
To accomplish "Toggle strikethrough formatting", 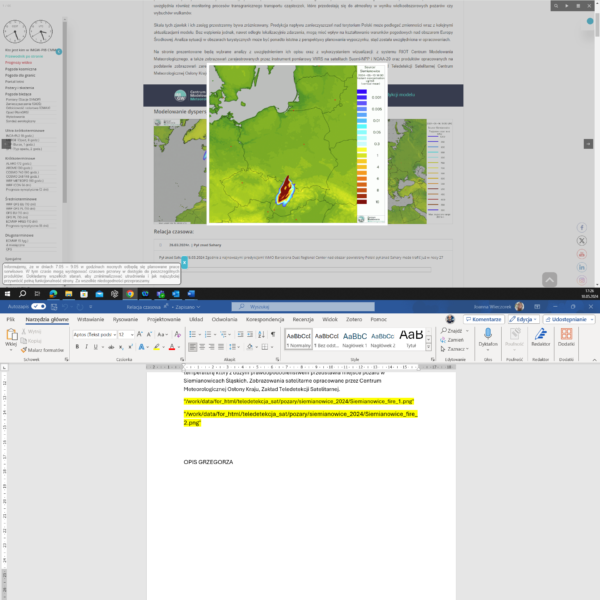I will (111, 347).
